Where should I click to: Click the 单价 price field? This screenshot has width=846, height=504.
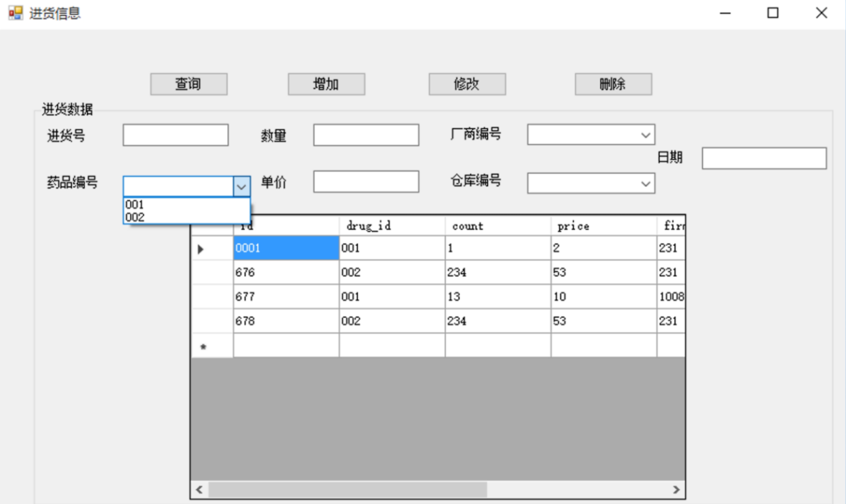click(366, 182)
